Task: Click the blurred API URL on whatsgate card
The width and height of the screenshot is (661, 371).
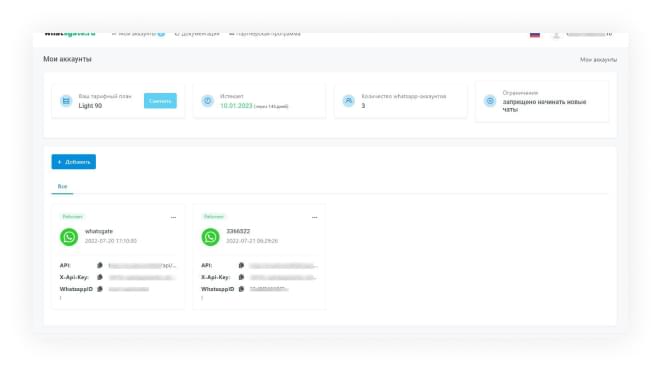Action: pos(142,266)
